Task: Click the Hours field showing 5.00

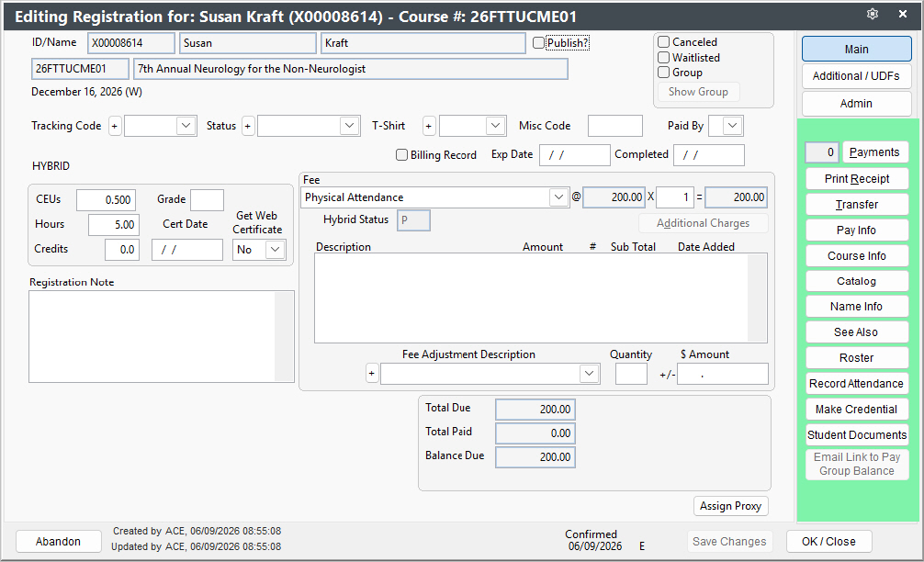Action: coord(114,225)
